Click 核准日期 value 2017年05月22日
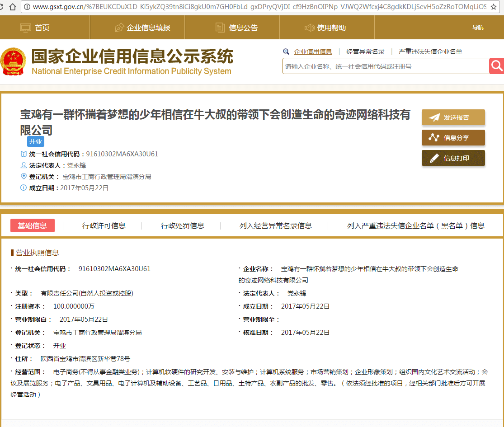Image resolution: width=504 pixels, height=427 pixels. tap(305, 333)
